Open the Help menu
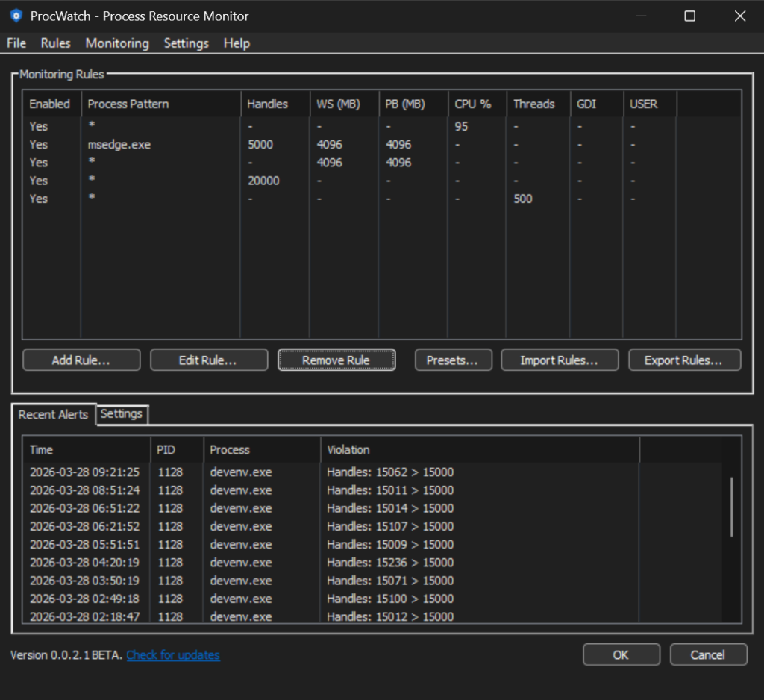The height and width of the screenshot is (700, 764). 237,43
